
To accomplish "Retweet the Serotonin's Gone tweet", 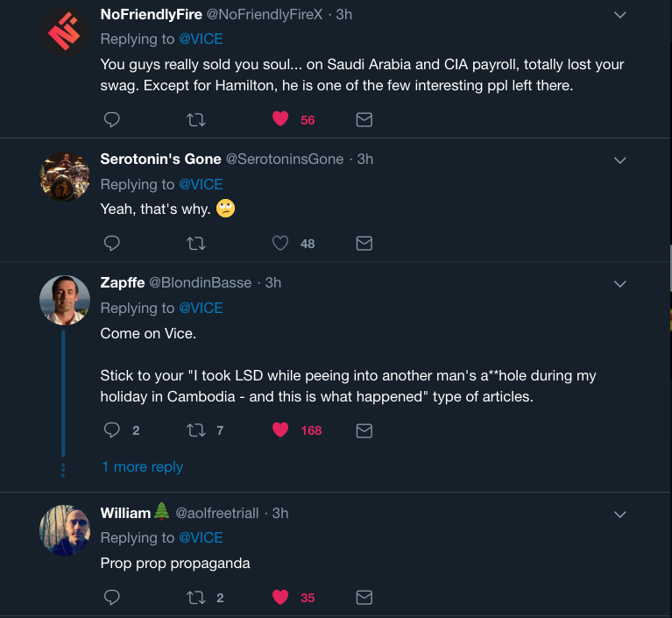I will pos(196,243).
